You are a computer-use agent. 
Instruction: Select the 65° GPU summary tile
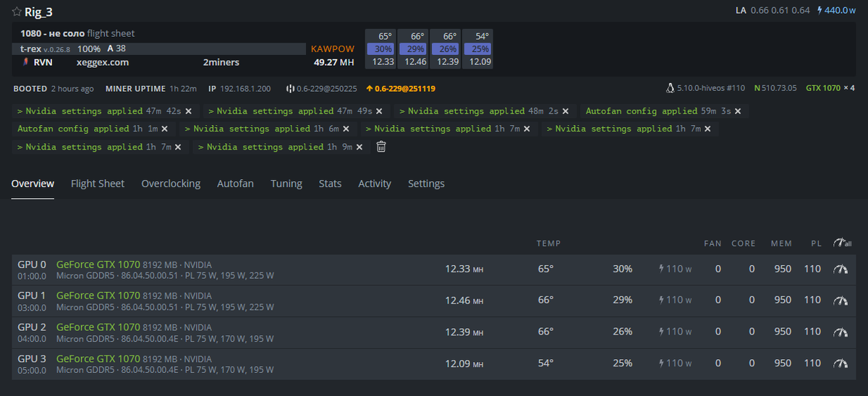pos(379,48)
